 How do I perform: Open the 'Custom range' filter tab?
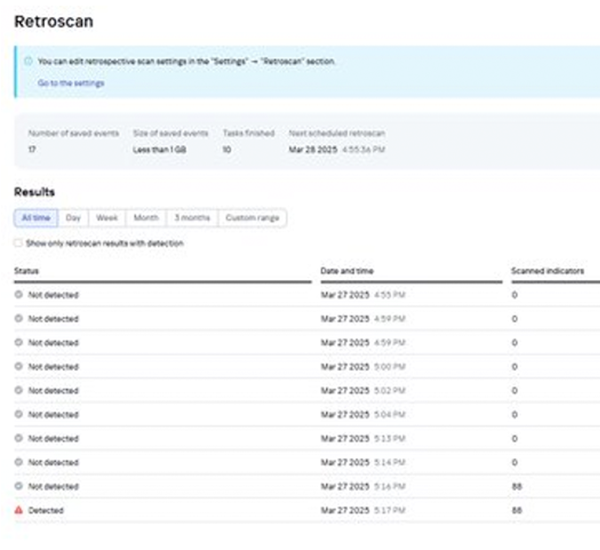252,218
